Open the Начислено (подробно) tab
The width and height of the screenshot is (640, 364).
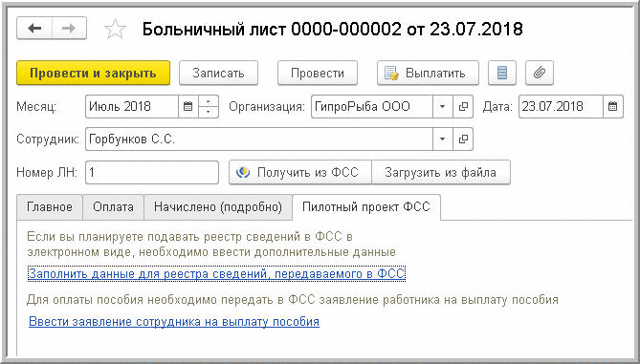tap(218, 206)
